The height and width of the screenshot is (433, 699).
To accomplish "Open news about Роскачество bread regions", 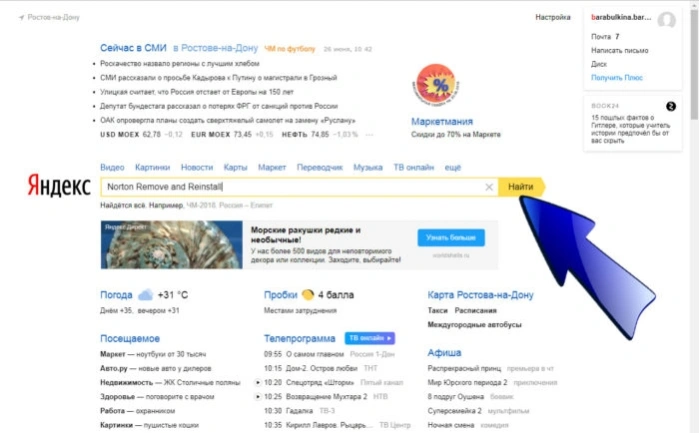I will click(x=180, y=63).
